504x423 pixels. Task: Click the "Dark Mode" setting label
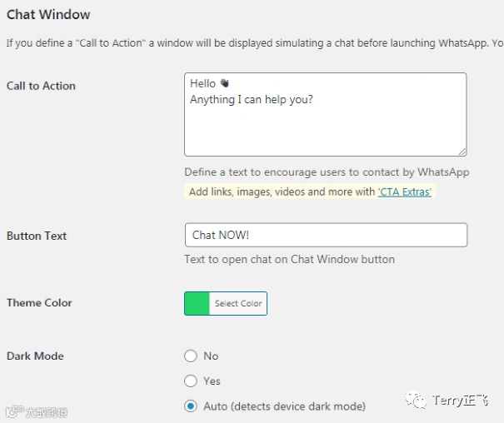tap(35, 356)
